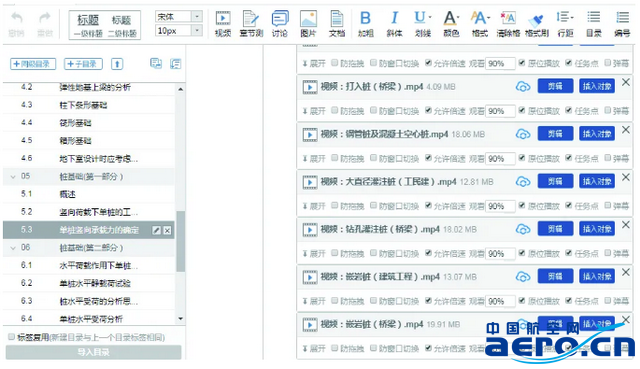Click the edit pencil on chapter 5.3

tap(156, 230)
